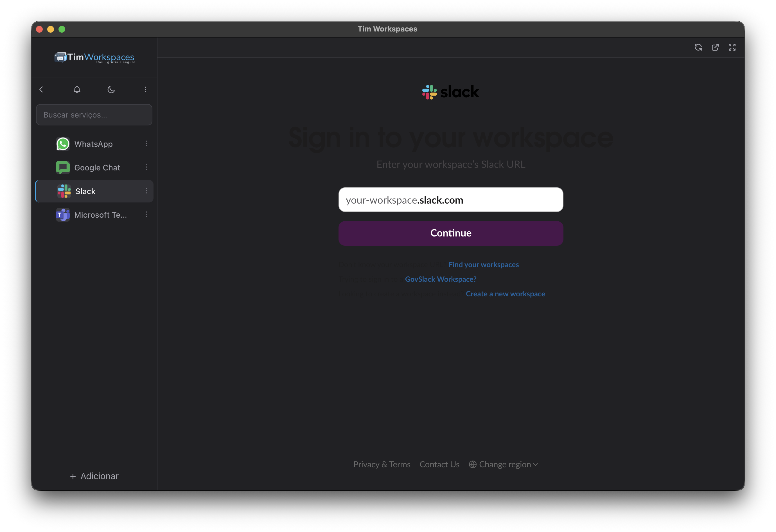
Task: Open the Microsoft Teams service icon
Action: coord(62,215)
